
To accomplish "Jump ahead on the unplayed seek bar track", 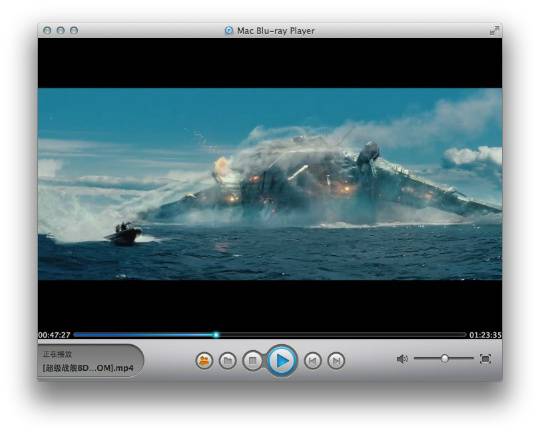I will pos(342,334).
